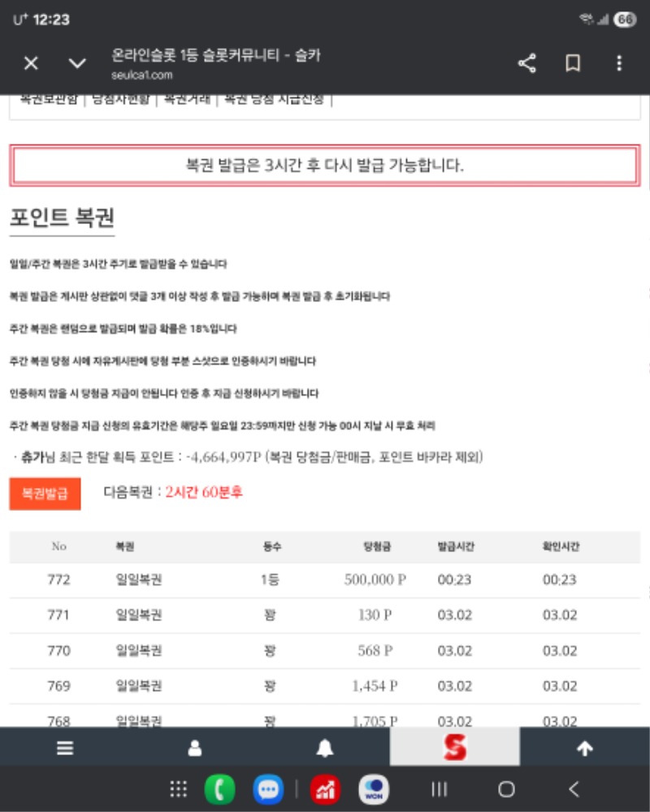The width and height of the screenshot is (650, 812).
Task: Open notifications via the bell icon
Action: pos(325,749)
